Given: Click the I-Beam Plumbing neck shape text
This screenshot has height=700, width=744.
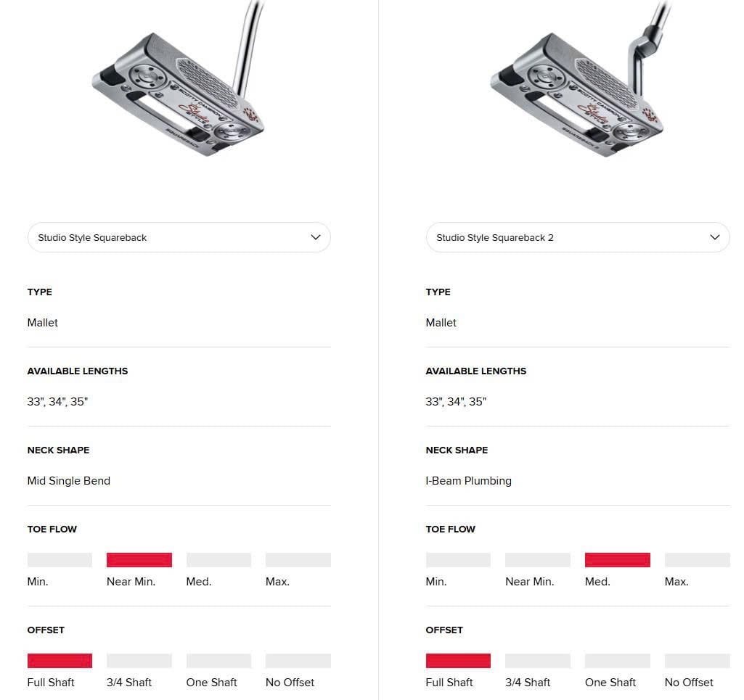Looking at the screenshot, I should [x=469, y=481].
